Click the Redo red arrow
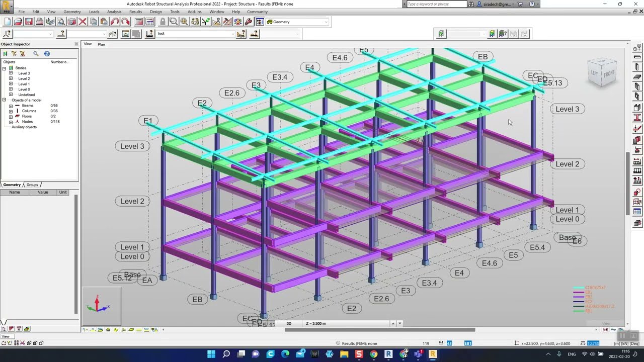This screenshot has height=362, width=644. coord(126,22)
